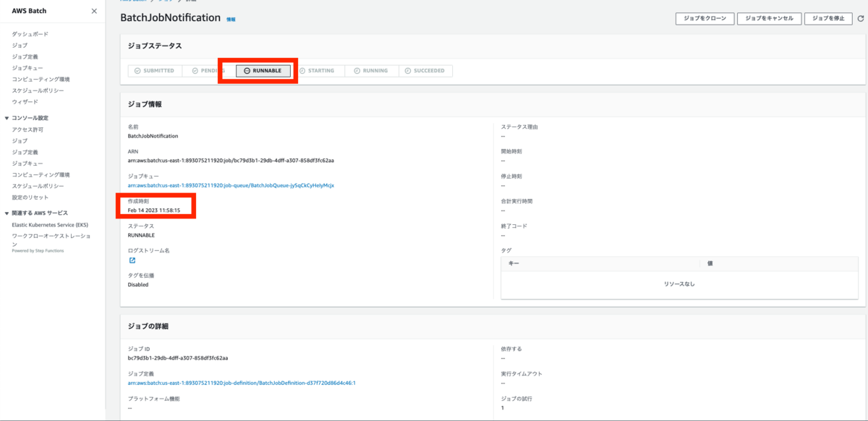Click the 開始時刻 label

point(511,151)
